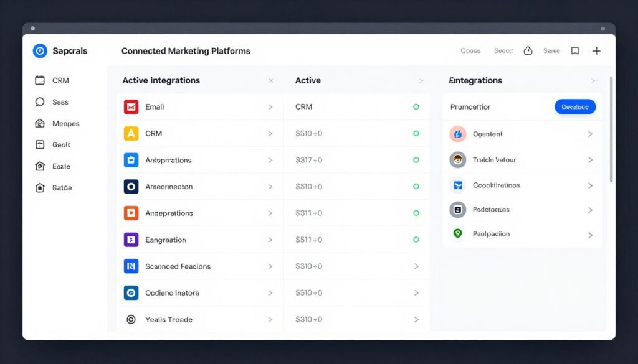Click the bookmark icon in top toolbar

click(x=574, y=50)
